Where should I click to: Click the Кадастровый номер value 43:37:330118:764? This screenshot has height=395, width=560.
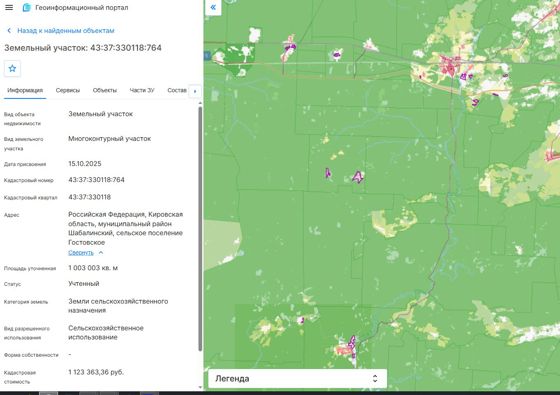click(x=96, y=180)
